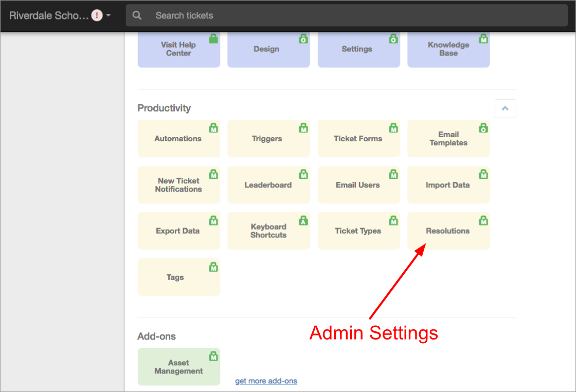The image size is (576, 392).
Task: Click the lock badge on Automations tile
Action: (213, 128)
